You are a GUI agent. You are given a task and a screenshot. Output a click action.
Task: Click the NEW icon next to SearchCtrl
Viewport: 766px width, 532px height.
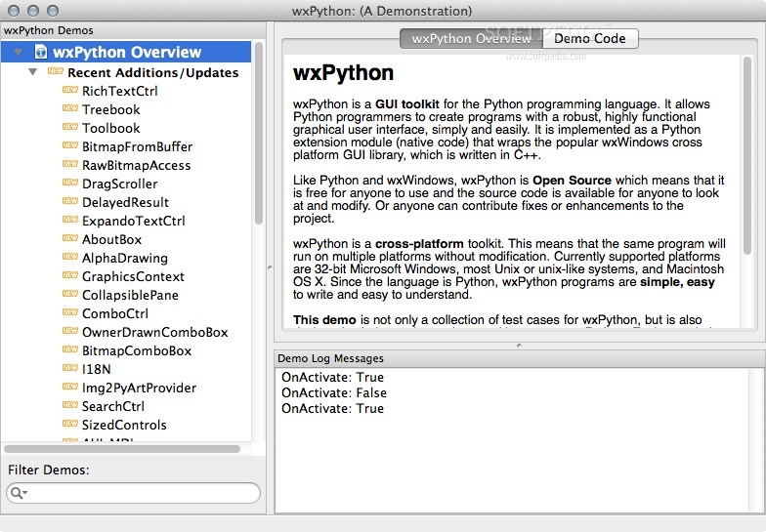[70, 405]
